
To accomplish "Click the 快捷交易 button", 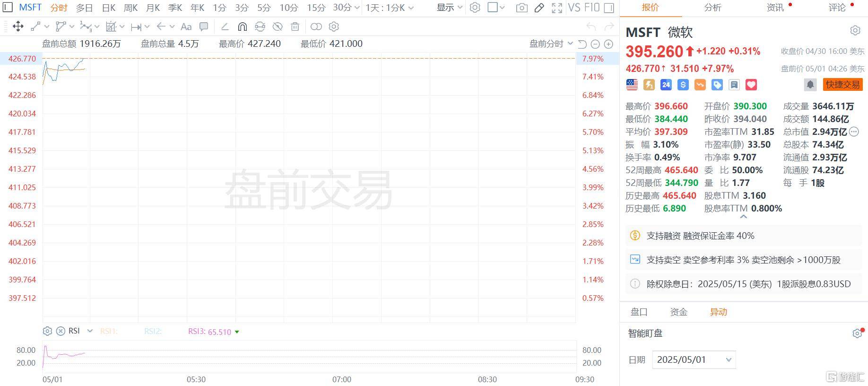I will [842, 85].
